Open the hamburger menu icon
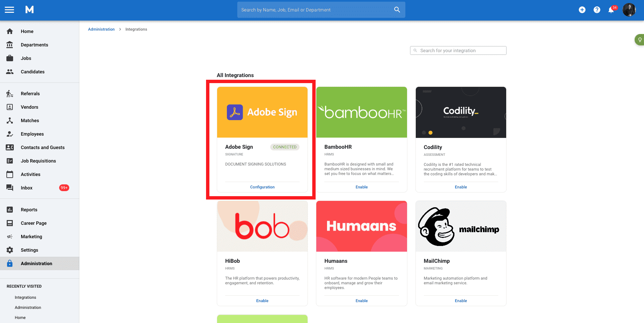 [9, 10]
